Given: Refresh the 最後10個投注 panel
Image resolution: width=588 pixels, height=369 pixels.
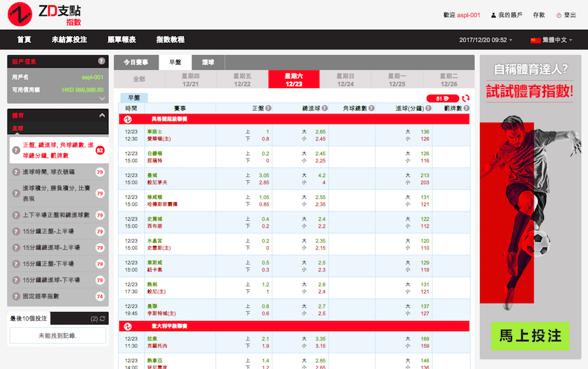Looking at the screenshot, I should [103, 318].
